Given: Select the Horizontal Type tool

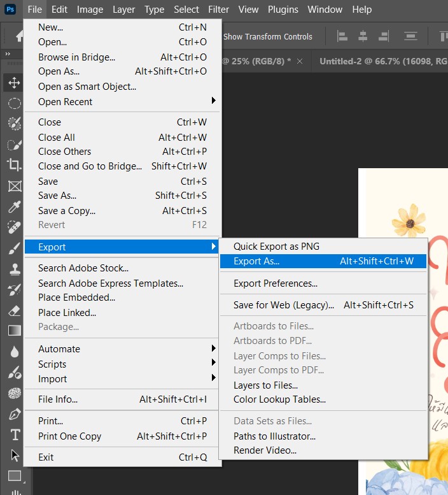Looking at the screenshot, I should [x=14, y=435].
